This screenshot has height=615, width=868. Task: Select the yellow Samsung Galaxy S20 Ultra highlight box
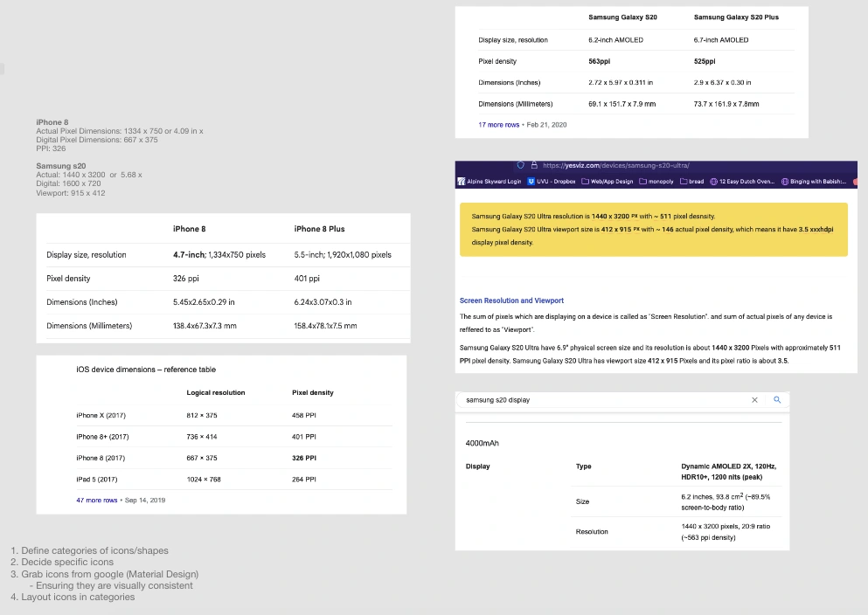tap(653, 230)
